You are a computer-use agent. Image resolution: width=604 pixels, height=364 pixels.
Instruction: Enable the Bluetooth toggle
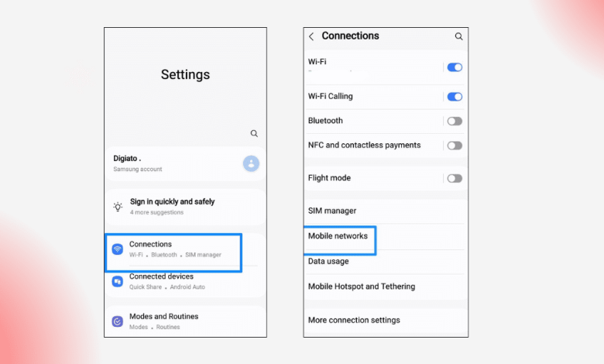point(455,121)
